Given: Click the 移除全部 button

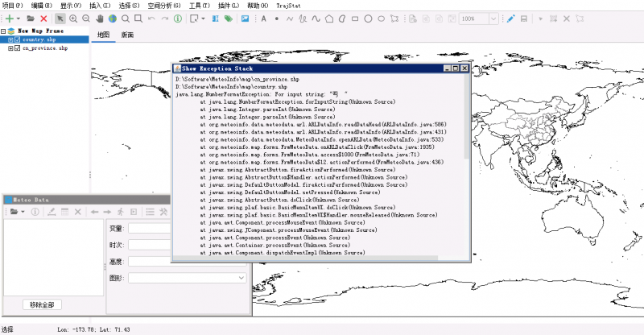Looking at the screenshot, I should (43, 304).
